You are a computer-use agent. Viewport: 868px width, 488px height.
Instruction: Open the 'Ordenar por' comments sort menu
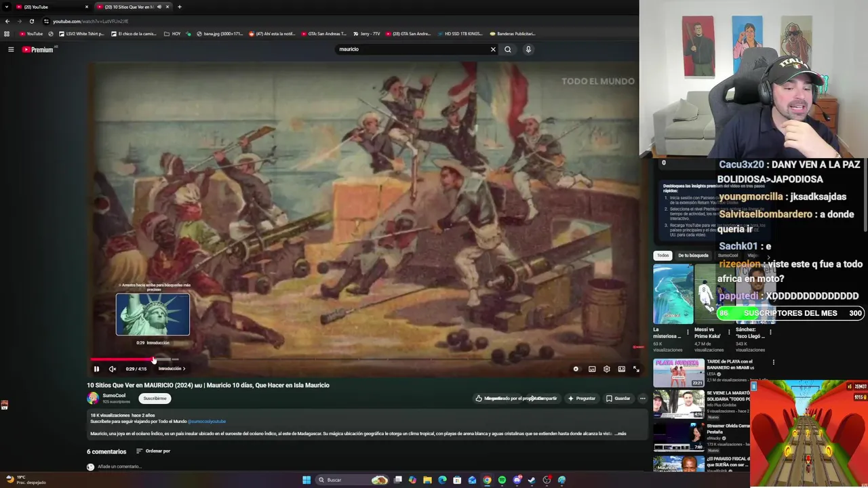click(x=153, y=451)
